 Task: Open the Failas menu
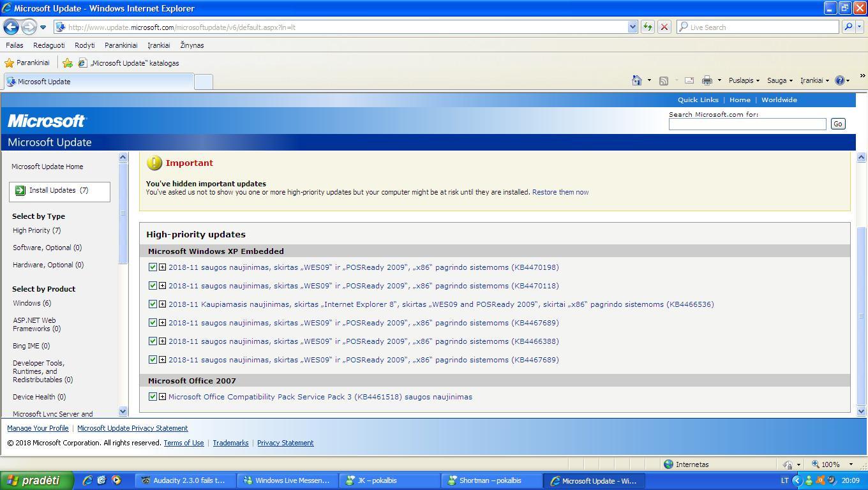click(x=14, y=45)
